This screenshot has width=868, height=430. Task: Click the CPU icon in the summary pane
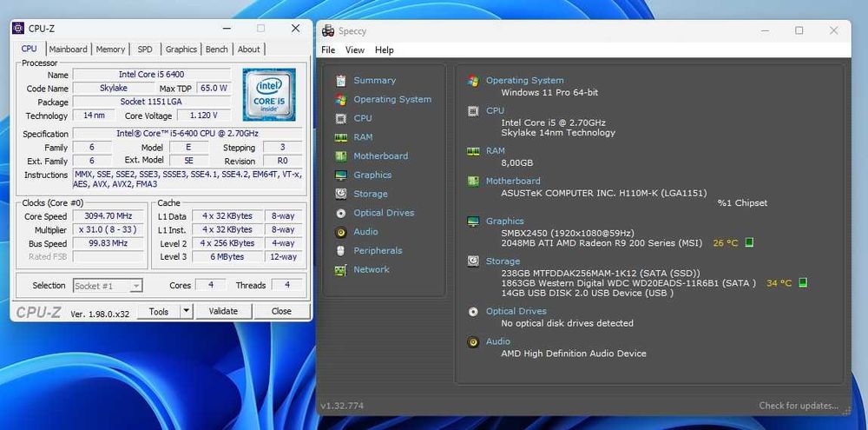(x=473, y=111)
